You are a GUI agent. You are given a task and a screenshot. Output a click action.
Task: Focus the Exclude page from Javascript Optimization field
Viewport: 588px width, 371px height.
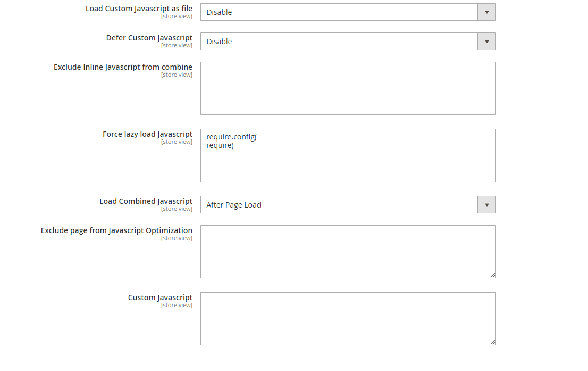(x=348, y=252)
